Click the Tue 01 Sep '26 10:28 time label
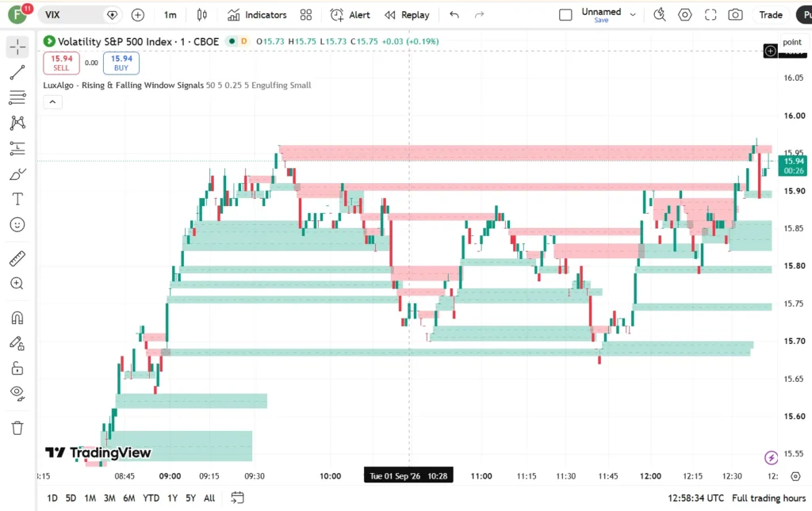Screen dimensions: 812x511 (x=408, y=476)
